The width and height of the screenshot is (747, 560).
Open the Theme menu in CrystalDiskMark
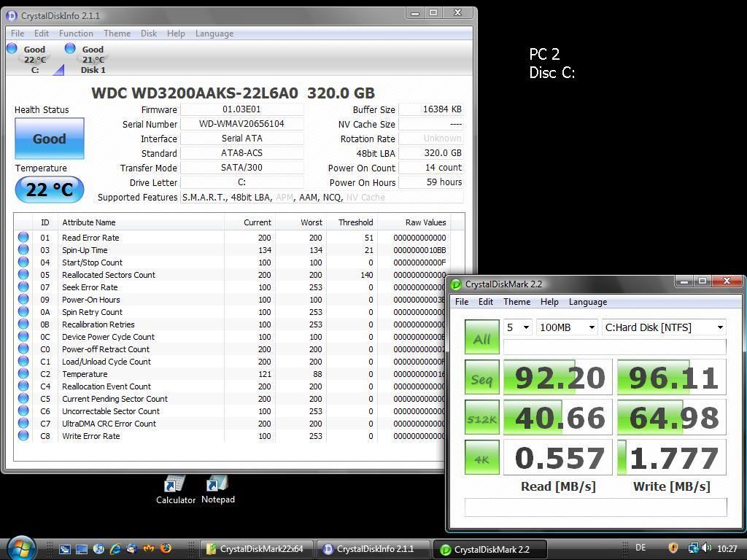pos(517,302)
